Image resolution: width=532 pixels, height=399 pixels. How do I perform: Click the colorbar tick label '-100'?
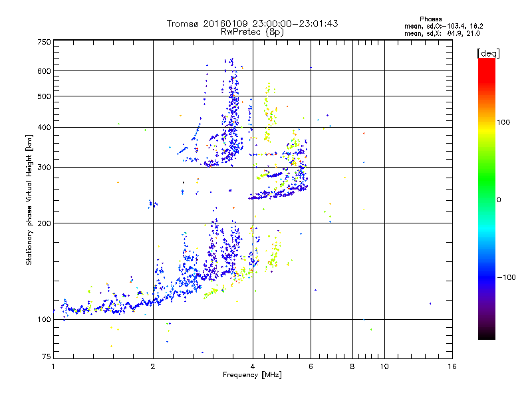pos(506,277)
